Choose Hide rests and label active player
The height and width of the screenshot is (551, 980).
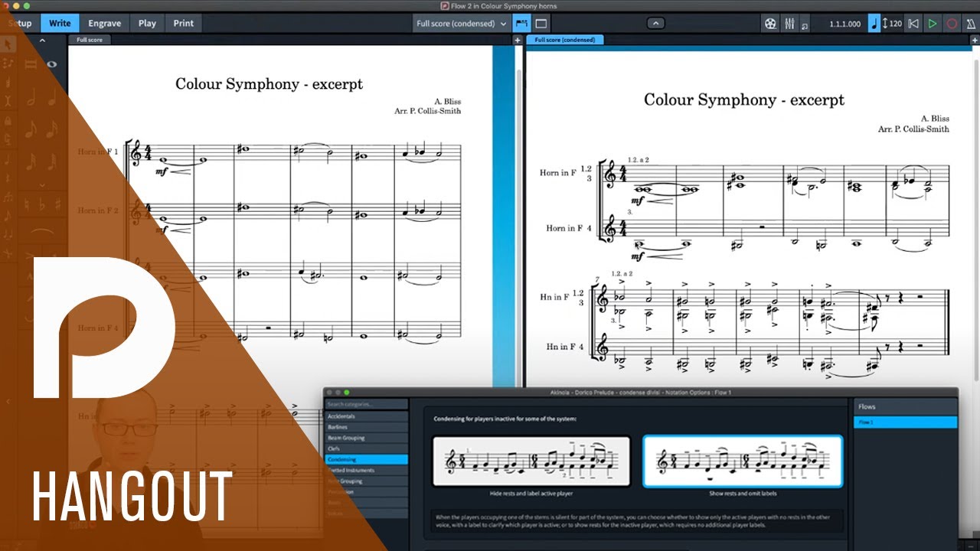pyautogui.click(x=531, y=461)
